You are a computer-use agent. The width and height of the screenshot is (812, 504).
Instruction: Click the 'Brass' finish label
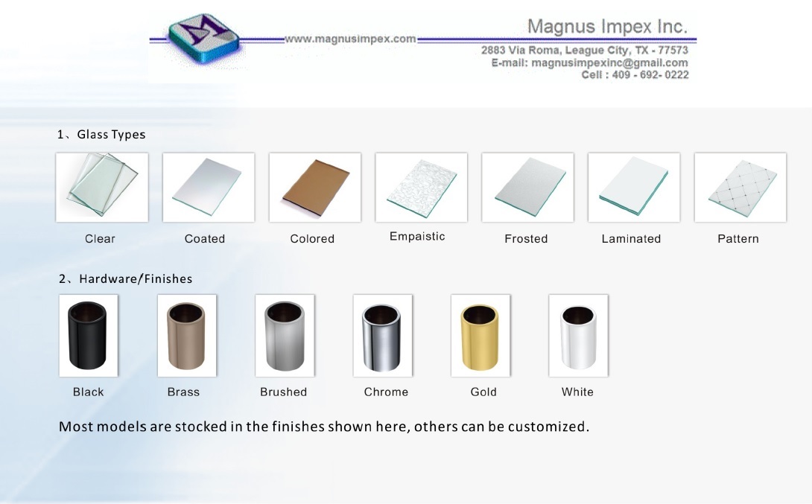click(x=183, y=392)
